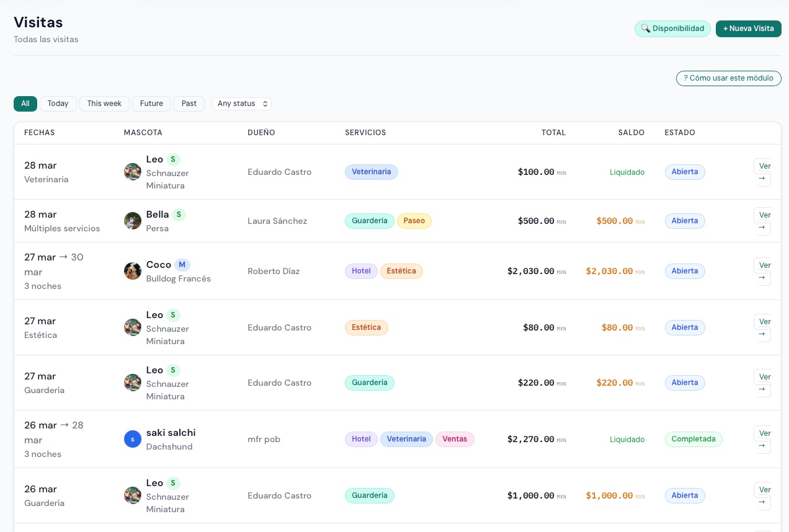The height and width of the screenshot is (532, 789).
Task: Click the S badge next to Bella's name
Action: pyautogui.click(x=179, y=215)
